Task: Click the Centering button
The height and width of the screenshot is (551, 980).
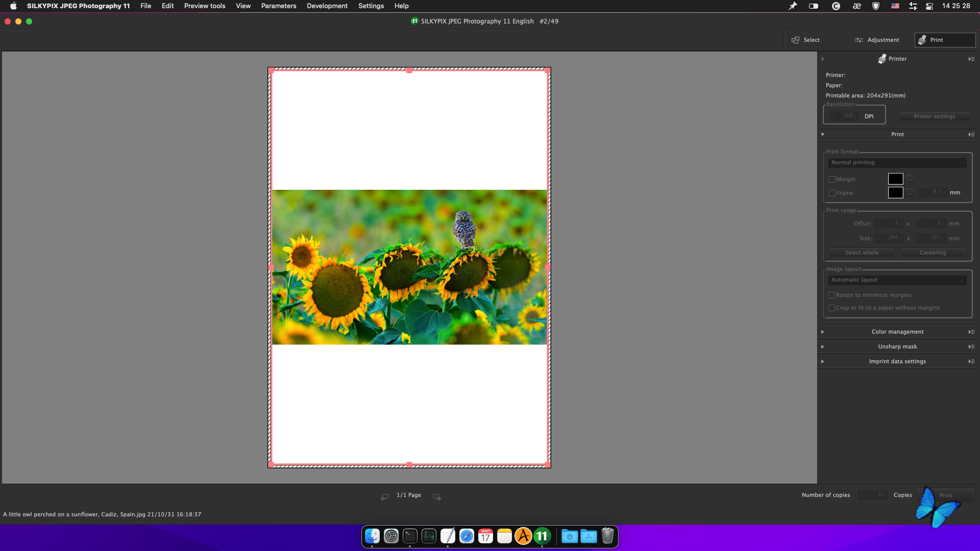Action: tap(933, 253)
